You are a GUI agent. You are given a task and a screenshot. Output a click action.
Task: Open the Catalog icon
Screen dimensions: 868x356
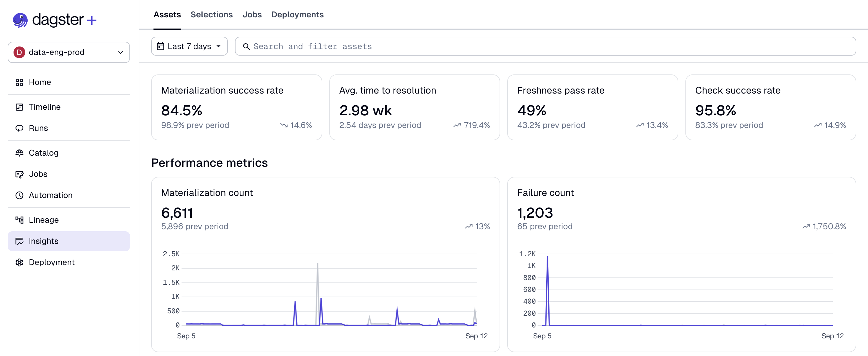pyautogui.click(x=19, y=153)
